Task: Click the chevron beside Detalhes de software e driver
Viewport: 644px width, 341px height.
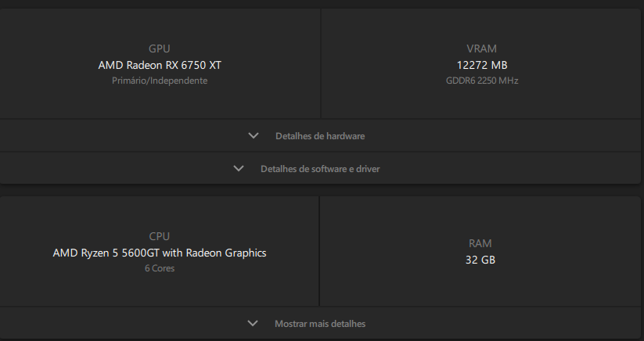Action: point(239,168)
